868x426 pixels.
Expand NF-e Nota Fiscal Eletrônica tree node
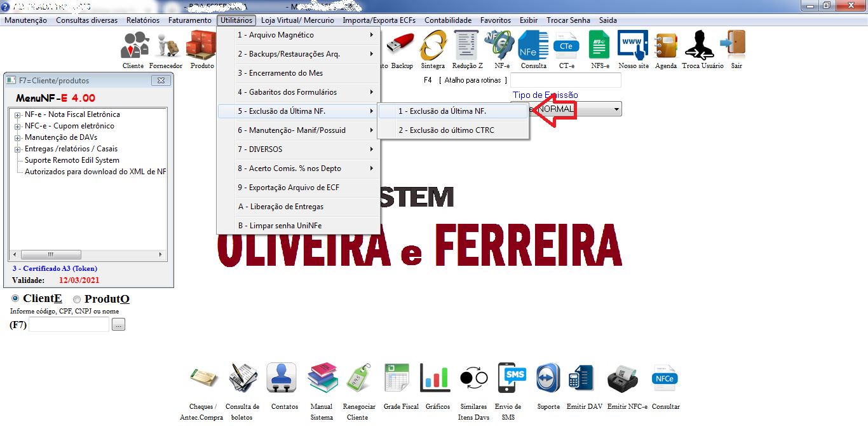coord(18,115)
